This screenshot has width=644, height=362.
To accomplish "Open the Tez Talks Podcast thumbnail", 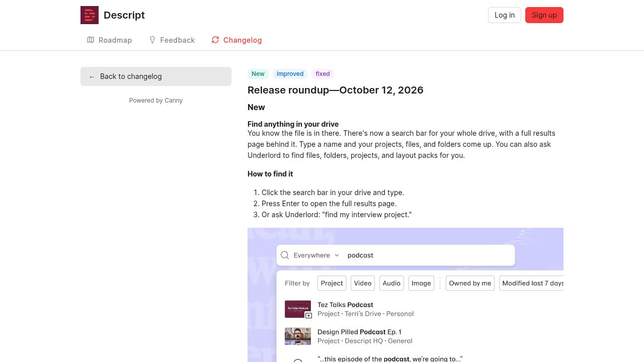I will tap(298, 309).
